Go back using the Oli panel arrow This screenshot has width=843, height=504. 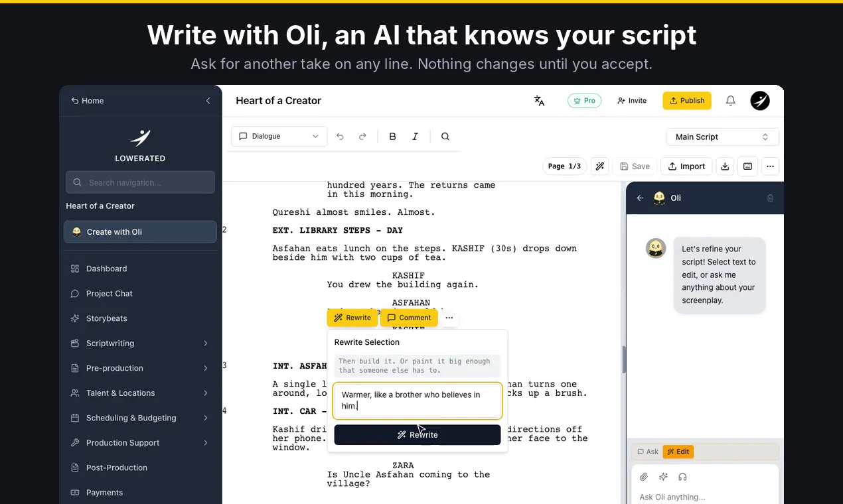[640, 198]
